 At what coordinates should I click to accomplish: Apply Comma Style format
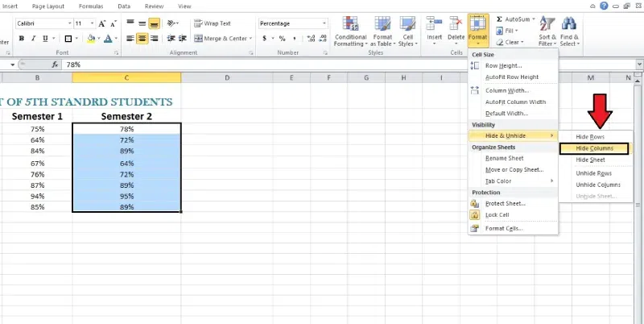pos(295,38)
